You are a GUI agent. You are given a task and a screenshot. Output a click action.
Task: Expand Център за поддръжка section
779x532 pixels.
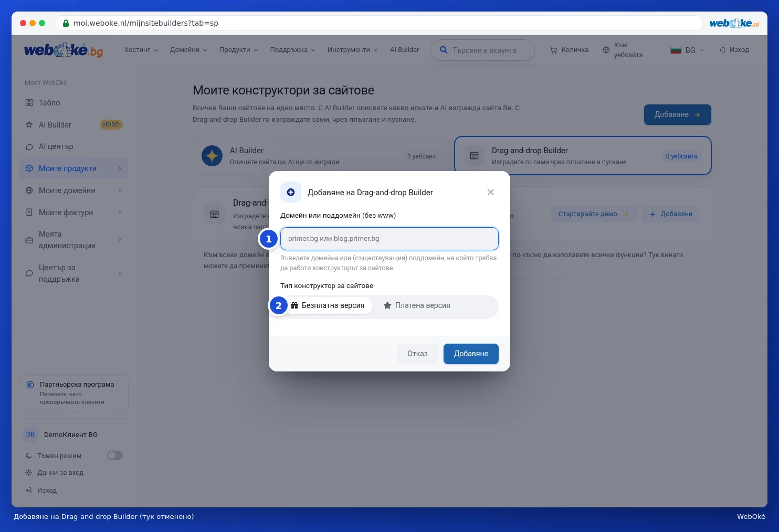[x=73, y=273]
